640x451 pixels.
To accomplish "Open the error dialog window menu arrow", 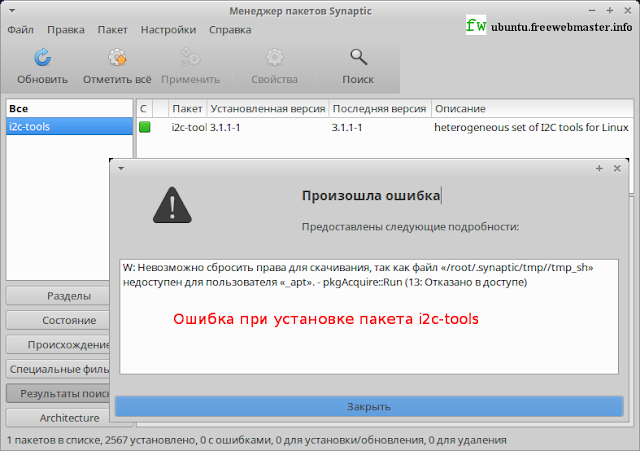I will 121,169.
